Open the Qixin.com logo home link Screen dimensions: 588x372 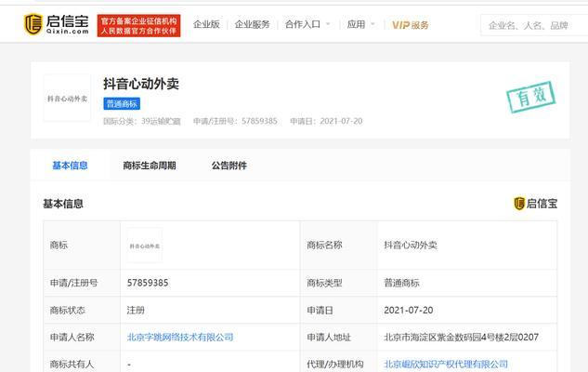pos(57,25)
